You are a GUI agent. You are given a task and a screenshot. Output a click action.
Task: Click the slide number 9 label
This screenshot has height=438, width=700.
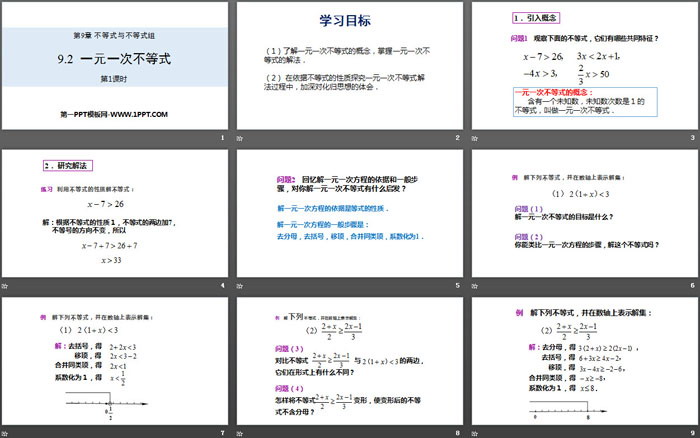pyautogui.click(x=691, y=432)
